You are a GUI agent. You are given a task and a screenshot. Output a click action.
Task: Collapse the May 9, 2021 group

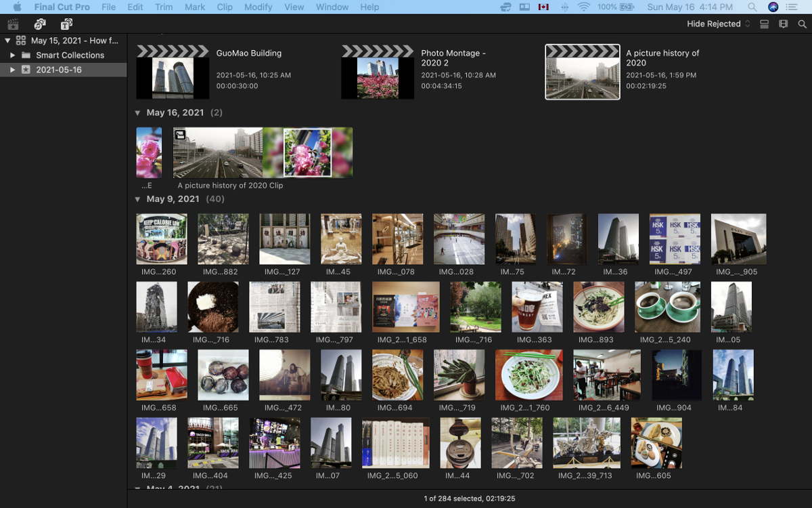pos(138,199)
